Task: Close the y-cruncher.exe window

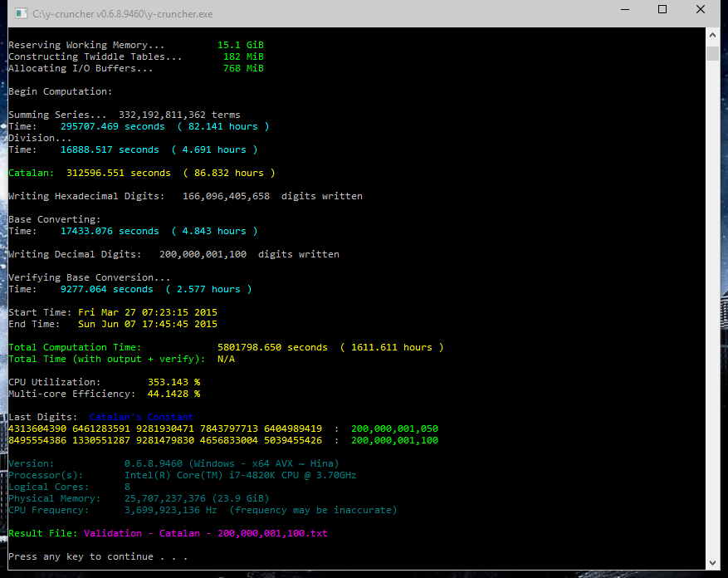Action: [x=701, y=10]
